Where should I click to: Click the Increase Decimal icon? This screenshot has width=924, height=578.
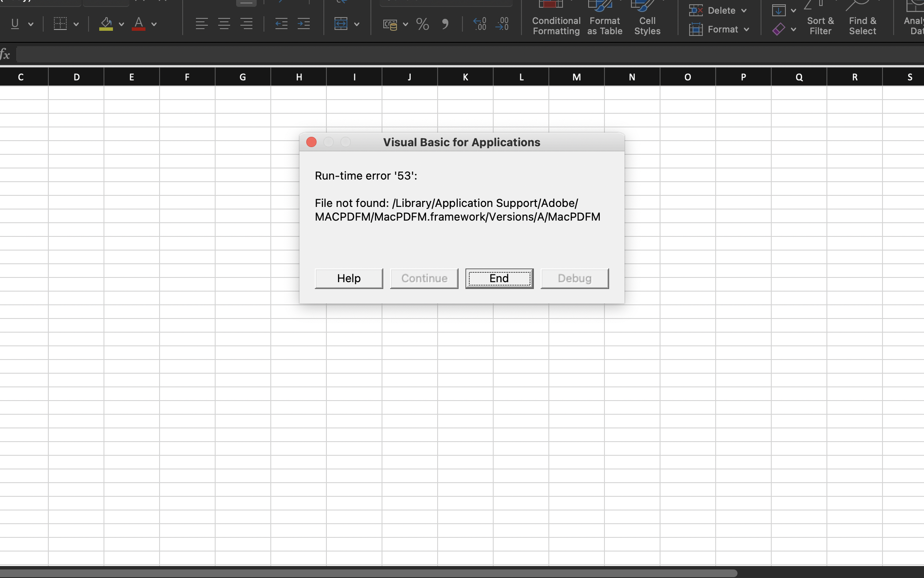click(480, 24)
